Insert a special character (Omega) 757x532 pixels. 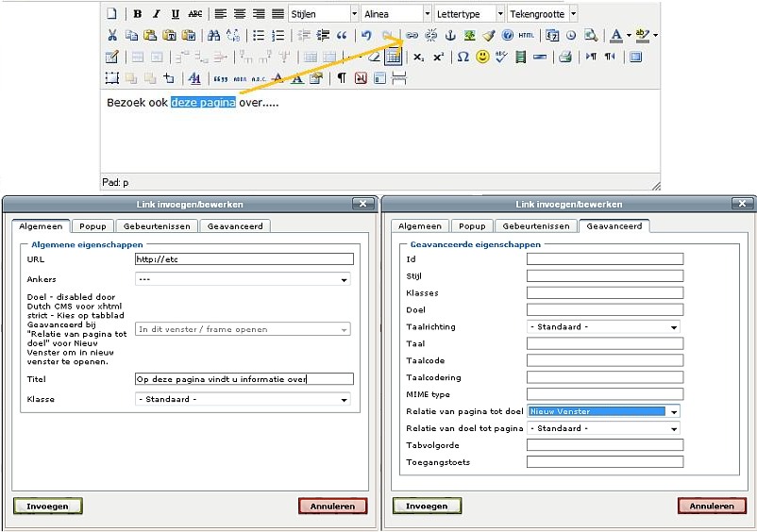coord(463,57)
